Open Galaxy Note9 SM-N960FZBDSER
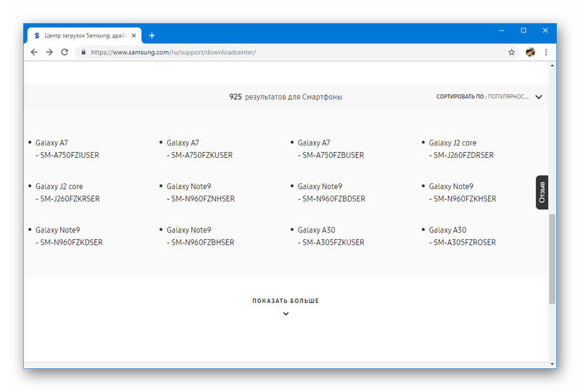The height and width of the screenshot is (392, 580). [x=331, y=192]
